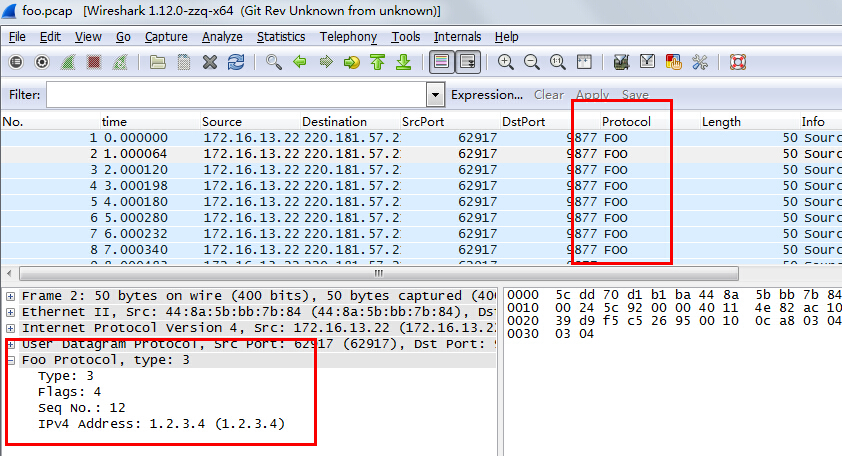Save this capture file icon
Viewport: 842px width, 456px height.
[x=184, y=62]
